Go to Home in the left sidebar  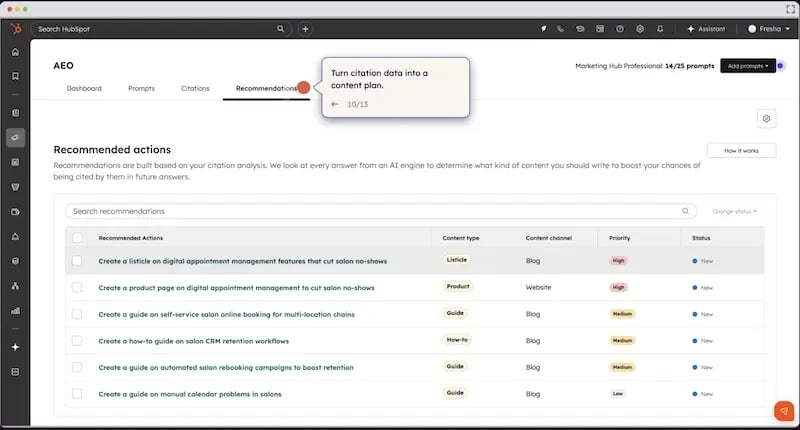pos(15,52)
